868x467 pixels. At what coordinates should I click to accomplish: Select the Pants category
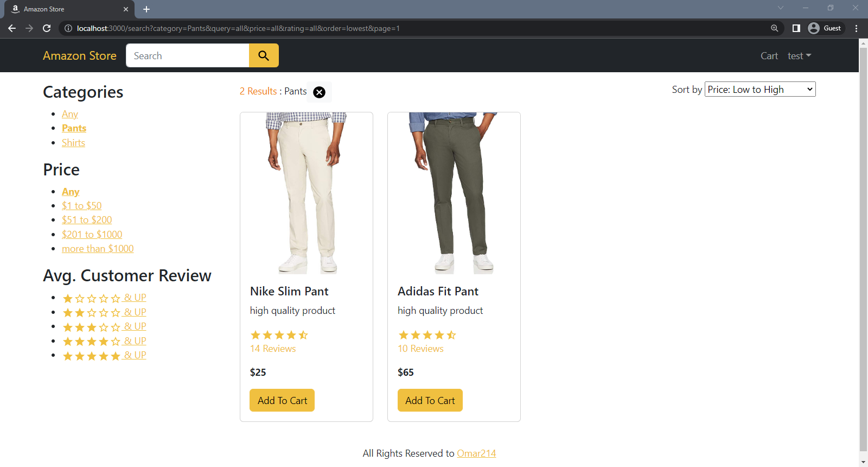pos(74,128)
